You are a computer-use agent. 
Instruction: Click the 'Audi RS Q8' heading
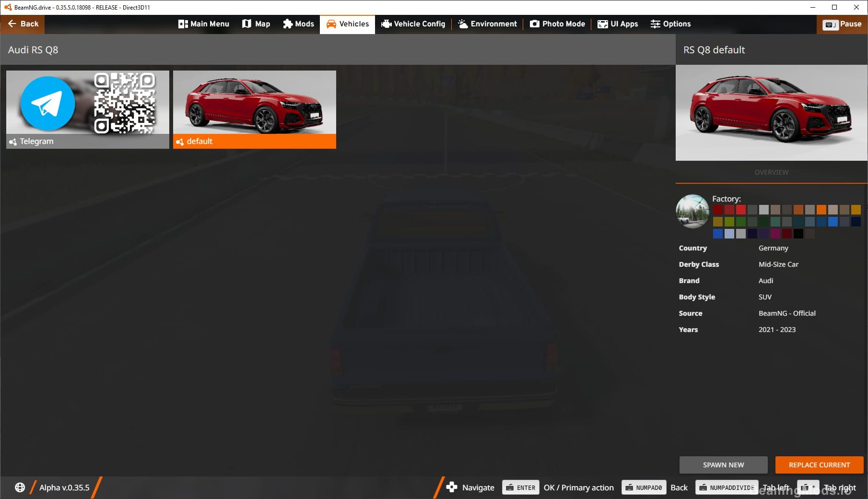point(33,50)
